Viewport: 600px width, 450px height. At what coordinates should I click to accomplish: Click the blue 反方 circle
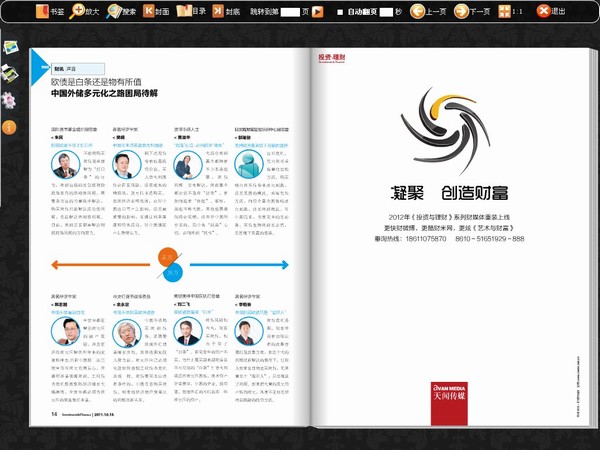click(x=173, y=272)
